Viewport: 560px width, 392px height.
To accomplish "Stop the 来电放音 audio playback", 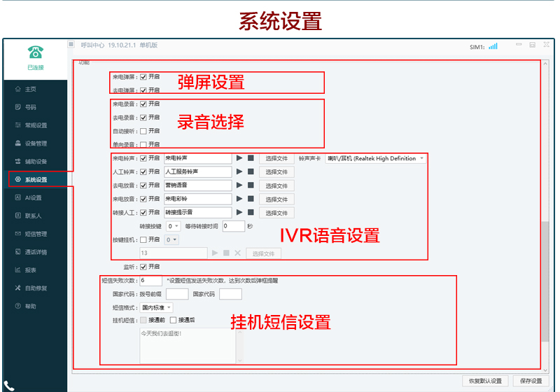I will point(250,199).
